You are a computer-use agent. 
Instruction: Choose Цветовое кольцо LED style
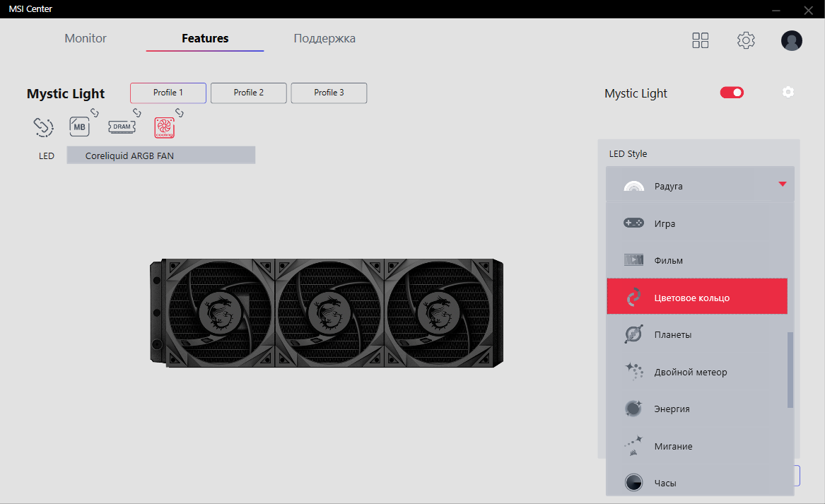coord(696,297)
